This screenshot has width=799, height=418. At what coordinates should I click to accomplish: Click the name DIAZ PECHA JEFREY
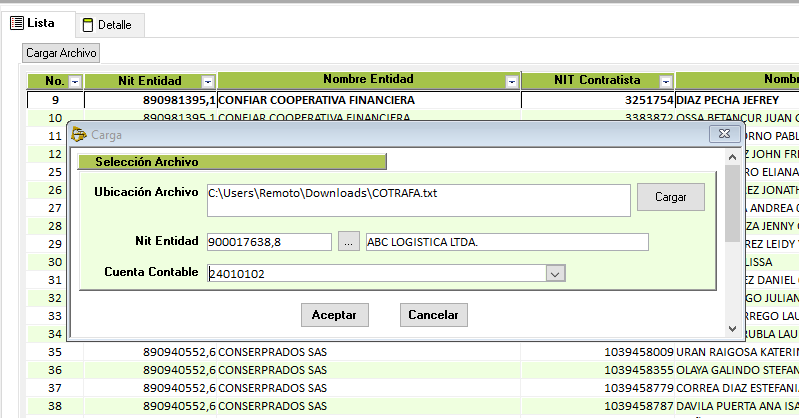727,100
